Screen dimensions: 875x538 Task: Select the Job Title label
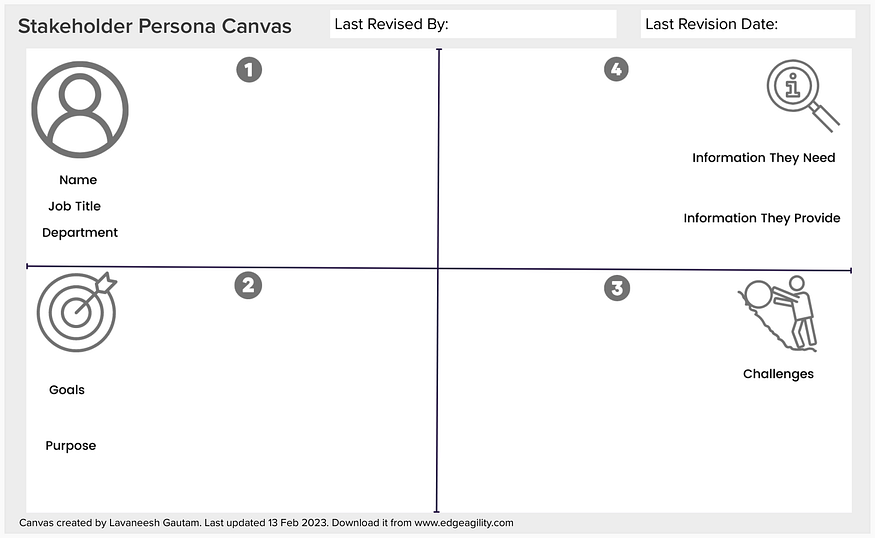click(75, 206)
